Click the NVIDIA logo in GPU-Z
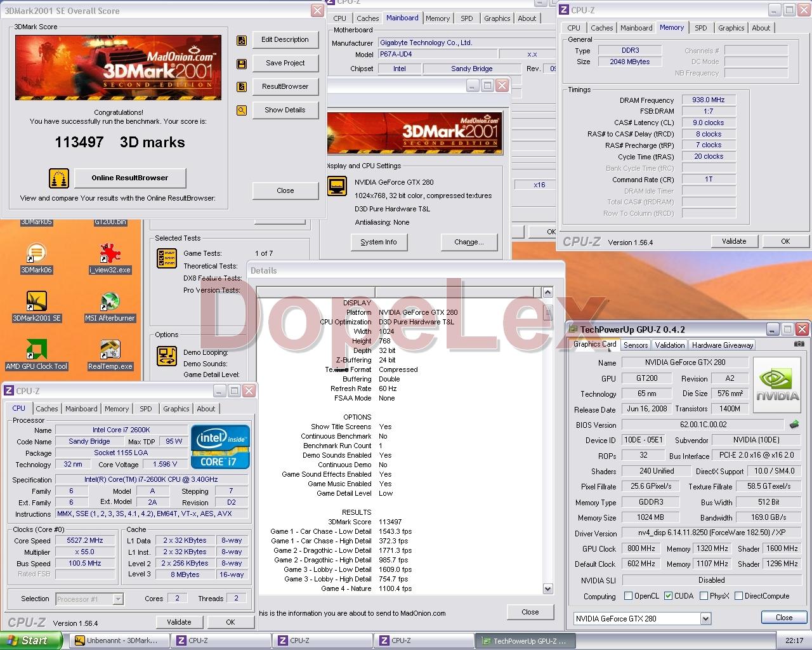This screenshot has width=812, height=650. click(778, 385)
